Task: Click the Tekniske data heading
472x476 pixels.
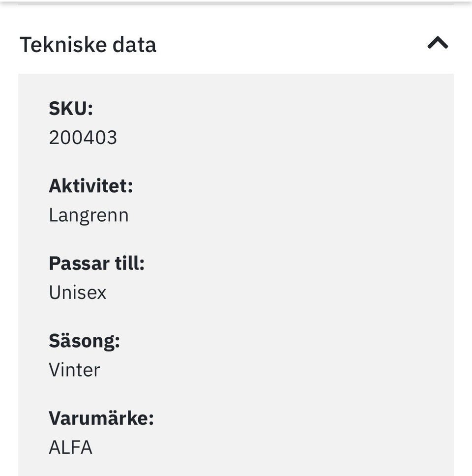Action: (x=88, y=45)
